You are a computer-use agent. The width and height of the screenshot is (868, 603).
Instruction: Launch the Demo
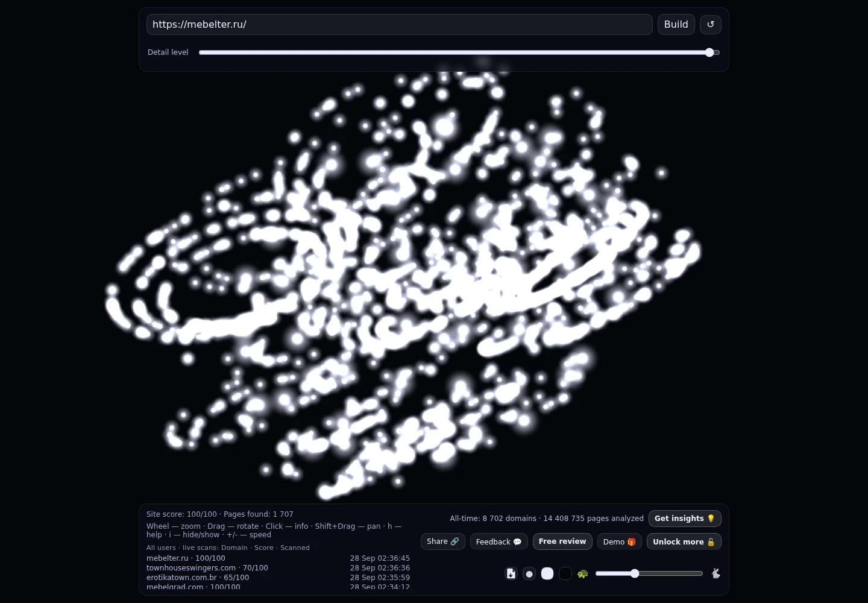coord(620,541)
